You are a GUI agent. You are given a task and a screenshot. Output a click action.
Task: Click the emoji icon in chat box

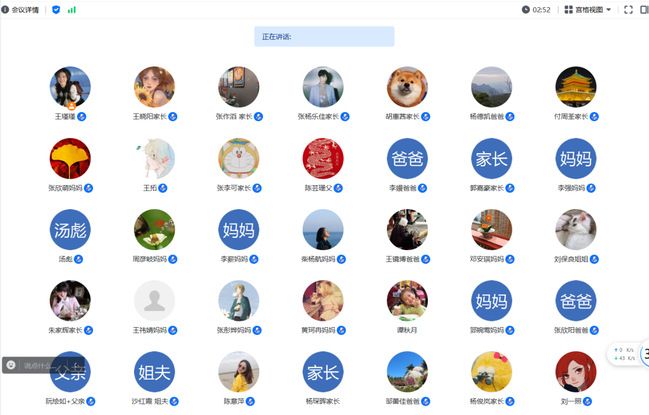(11, 365)
